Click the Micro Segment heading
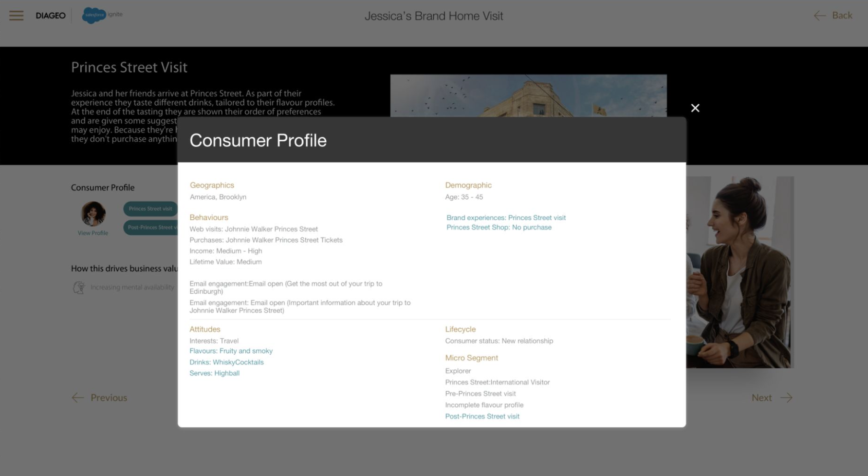The width and height of the screenshot is (868, 476). click(471, 358)
